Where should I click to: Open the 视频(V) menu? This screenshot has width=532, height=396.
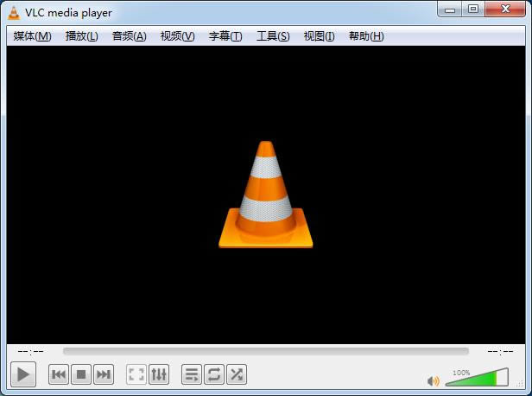tap(177, 36)
